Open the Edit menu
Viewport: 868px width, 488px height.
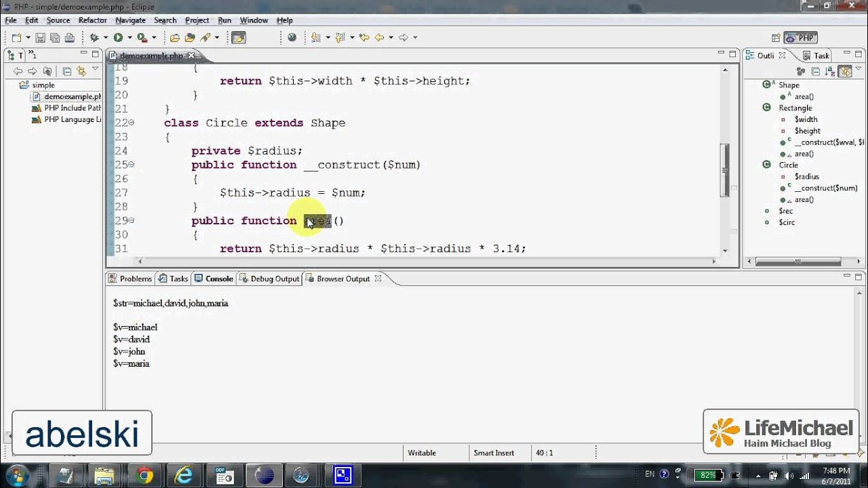click(32, 20)
